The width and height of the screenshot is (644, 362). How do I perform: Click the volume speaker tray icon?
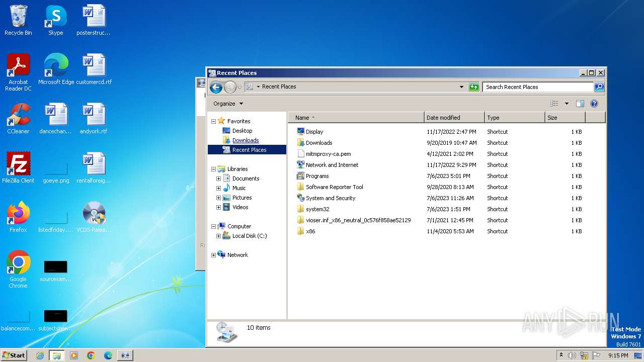coord(572,355)
